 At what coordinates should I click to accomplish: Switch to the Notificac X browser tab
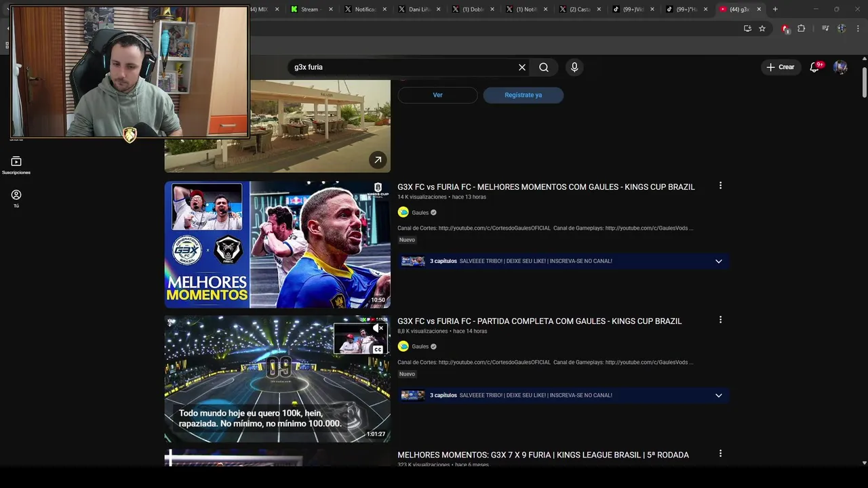click(x=366, y=9)
